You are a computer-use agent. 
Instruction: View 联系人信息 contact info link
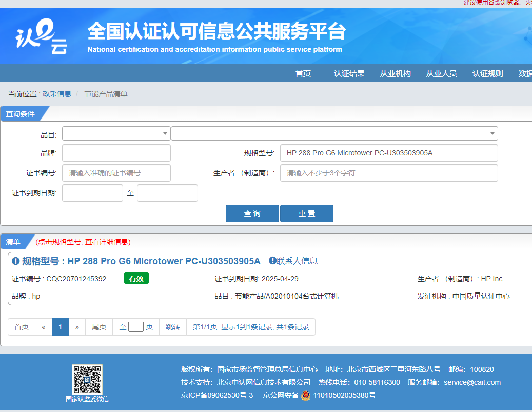pos(297,261)
